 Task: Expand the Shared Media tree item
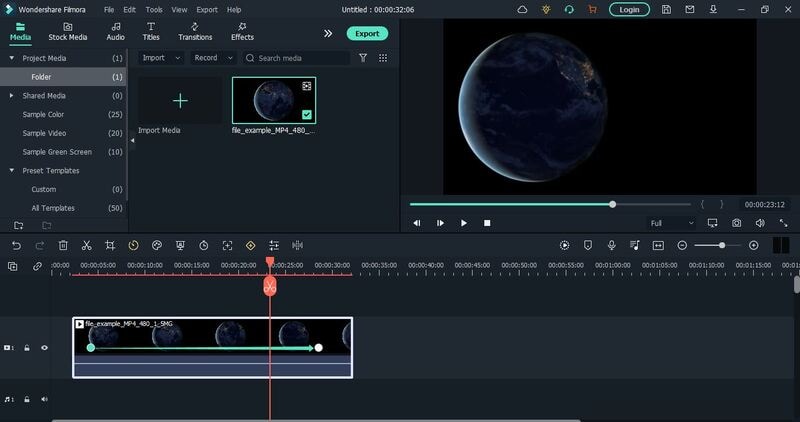pyautogui.click(x=12, y=96)
